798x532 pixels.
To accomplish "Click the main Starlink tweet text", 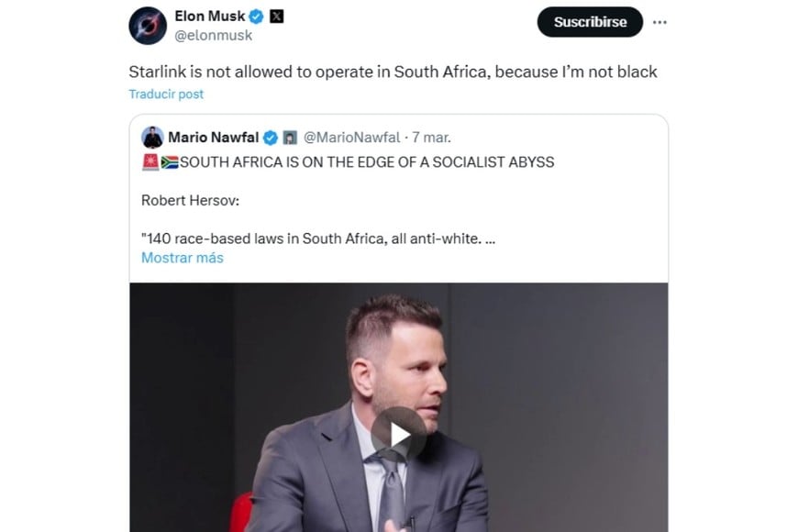I will tap(393, 71).
